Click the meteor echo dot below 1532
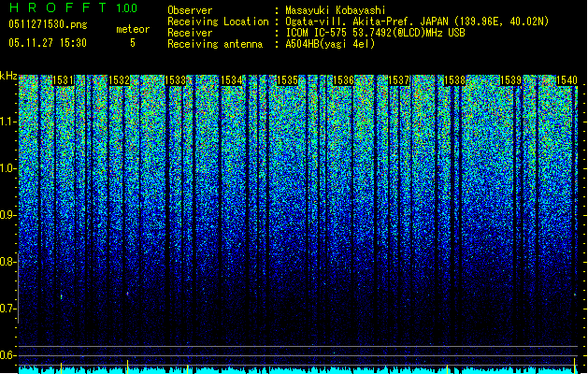588x374 pixels. (x=127, y=294)
